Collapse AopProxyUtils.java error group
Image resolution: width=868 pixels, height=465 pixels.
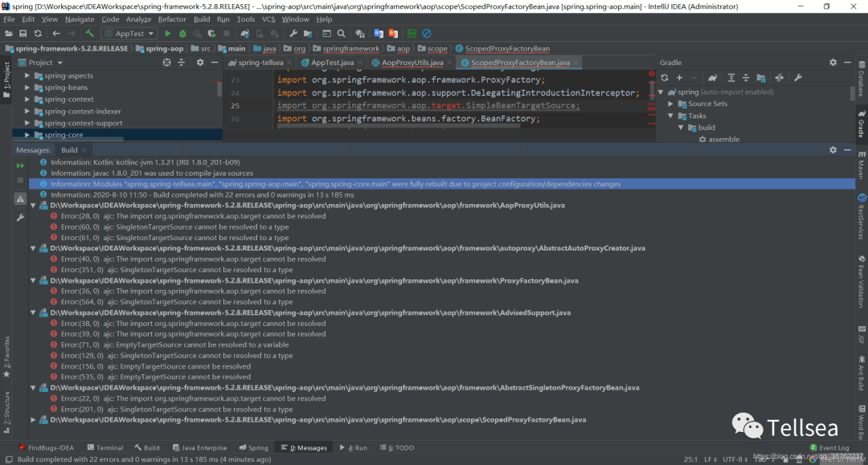[33, 205]
